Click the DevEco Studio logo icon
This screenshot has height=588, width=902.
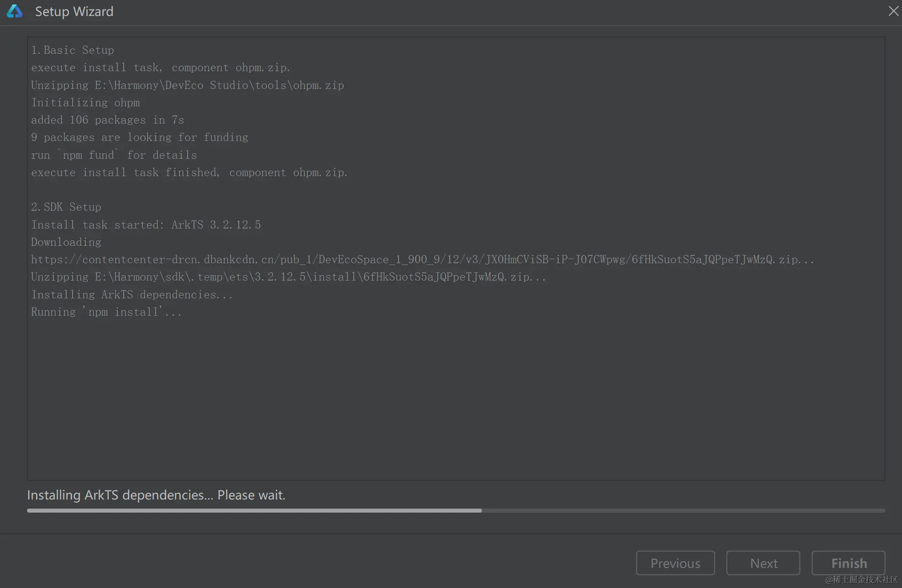15,11
